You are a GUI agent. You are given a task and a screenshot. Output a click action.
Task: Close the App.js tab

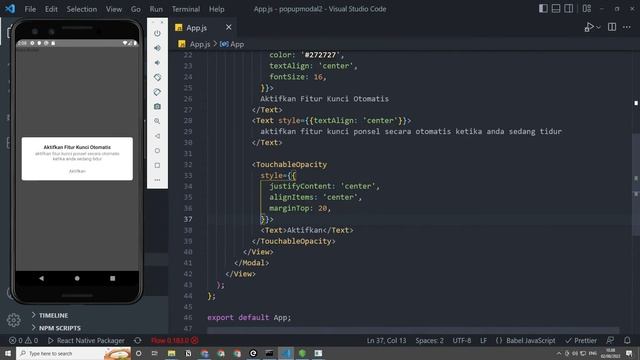coord(229,27)
